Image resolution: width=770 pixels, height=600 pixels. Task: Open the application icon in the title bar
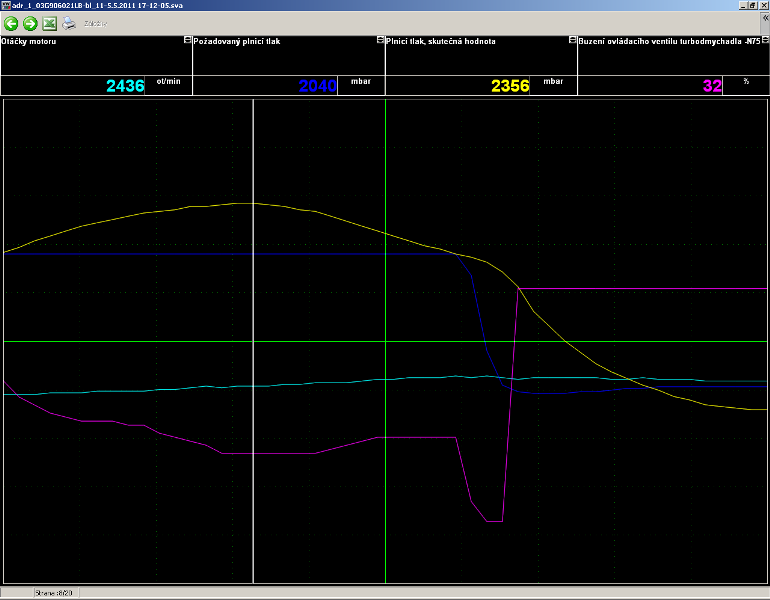(5, 5)
